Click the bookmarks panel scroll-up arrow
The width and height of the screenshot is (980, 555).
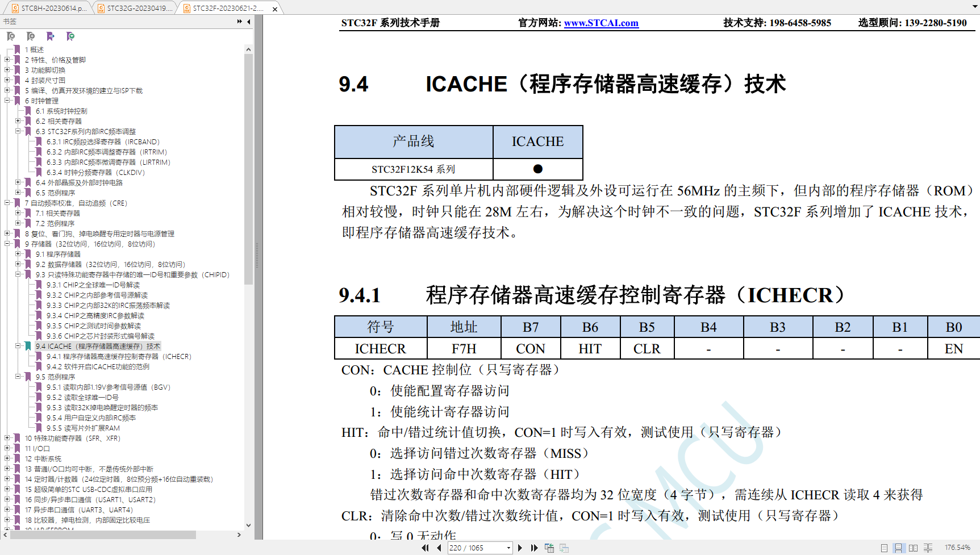pos(248,49)
